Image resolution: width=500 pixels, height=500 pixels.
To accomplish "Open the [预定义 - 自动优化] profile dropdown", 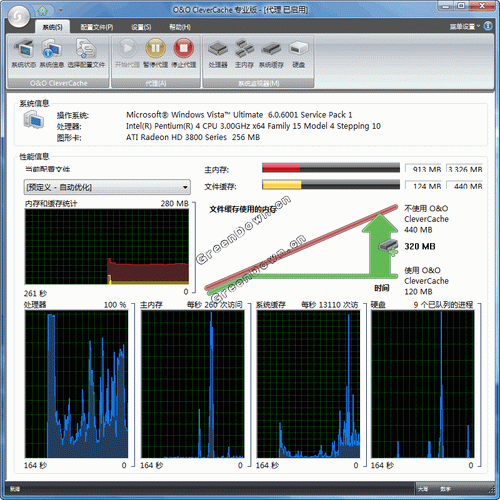I will point(107,187).
